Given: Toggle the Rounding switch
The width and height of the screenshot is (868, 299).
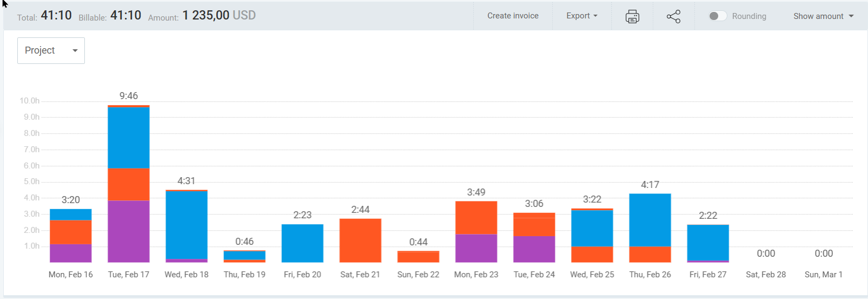Looking at the screenshot, I should [718, 16].
